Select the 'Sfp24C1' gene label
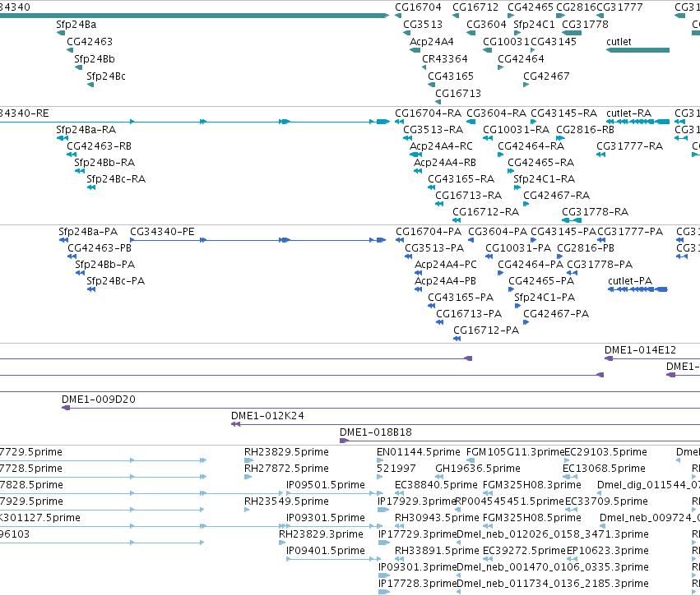Image resolution: width=700 pixels, height=596 pixels. click(534, 25)
